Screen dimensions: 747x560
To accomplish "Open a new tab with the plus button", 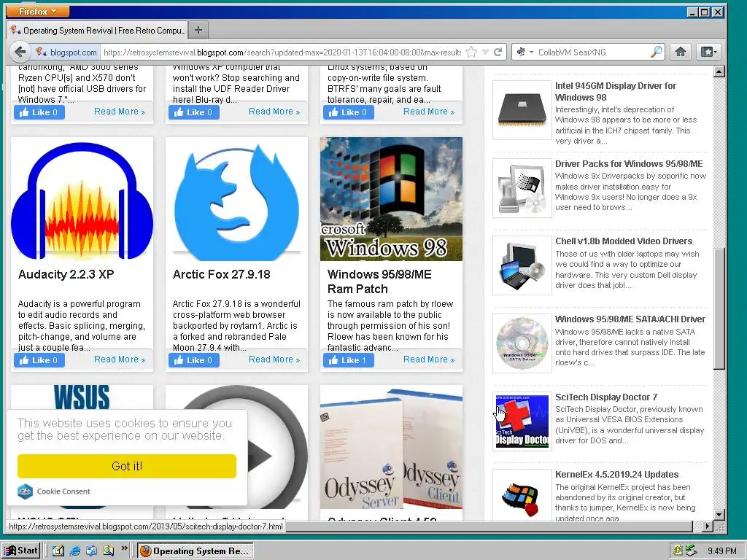I will tap(198, 30).
